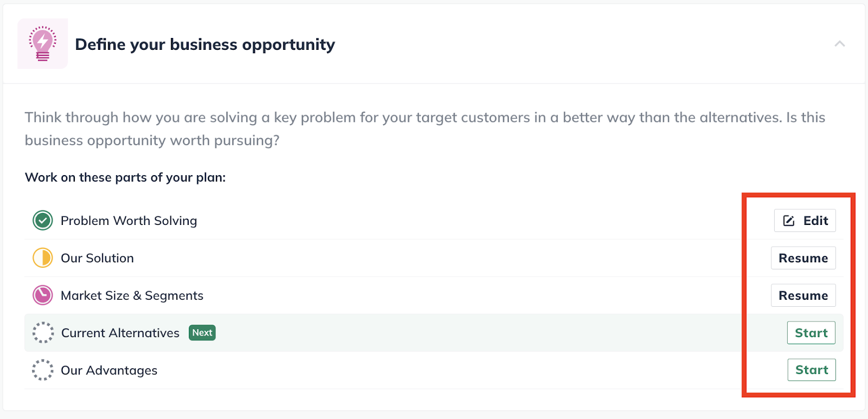The height and width of the screenshot is (419, 868).
Task: Resume the Our Solution section
Action: click(803, 258)
